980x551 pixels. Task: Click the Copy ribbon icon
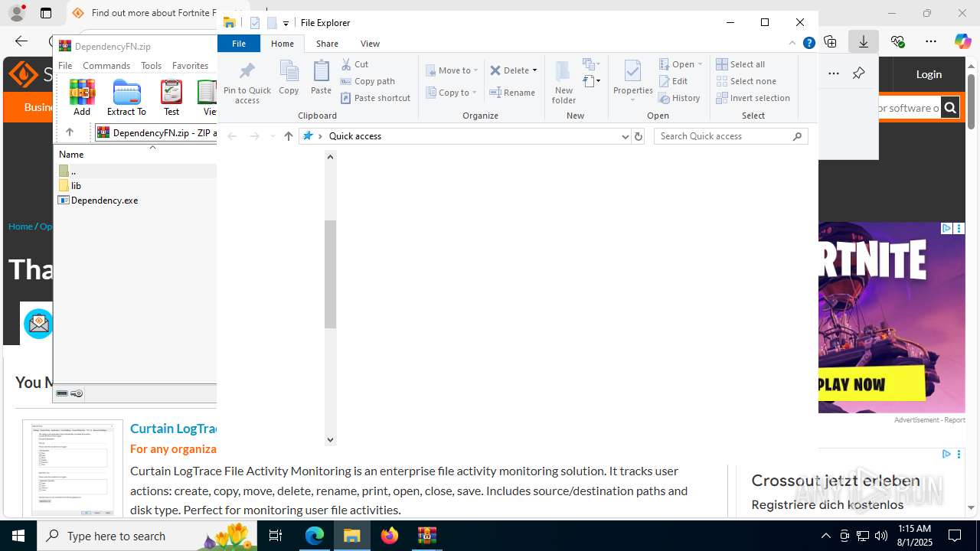click(x=289, y=77)
